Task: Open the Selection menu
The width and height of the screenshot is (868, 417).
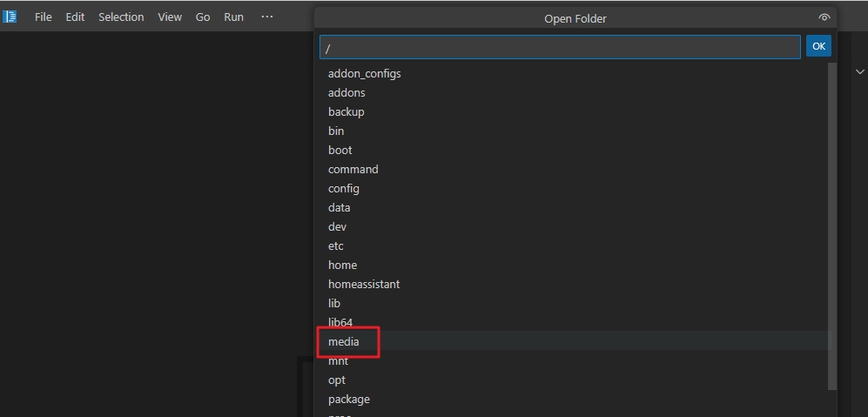Action: tap(121, 17)
